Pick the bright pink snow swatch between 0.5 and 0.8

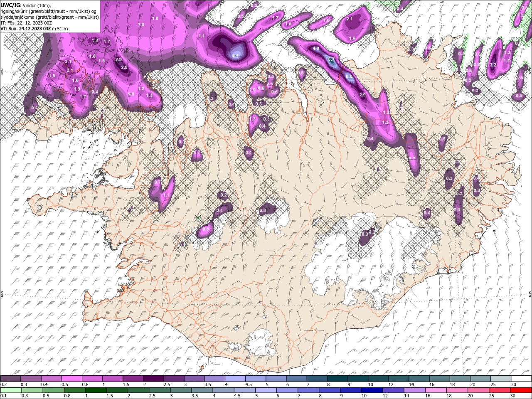tap(72, 378)
